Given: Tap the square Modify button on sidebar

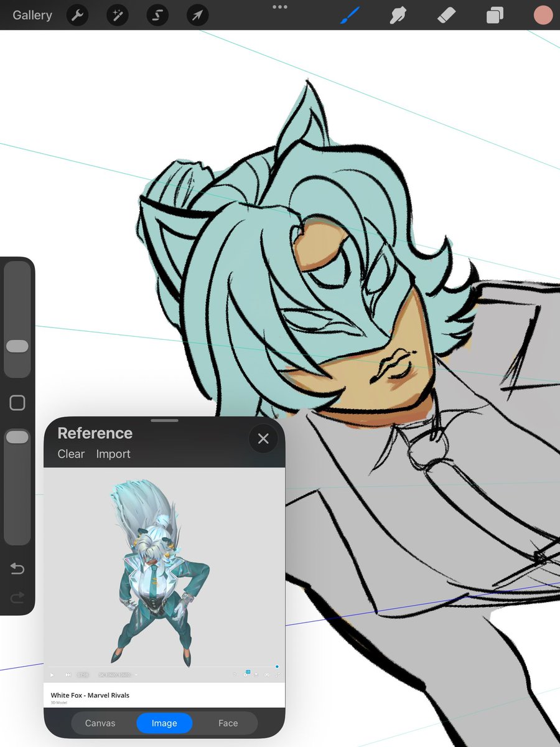Looking at the screenshot, I should pyautogui.click(x=17, y=403).
